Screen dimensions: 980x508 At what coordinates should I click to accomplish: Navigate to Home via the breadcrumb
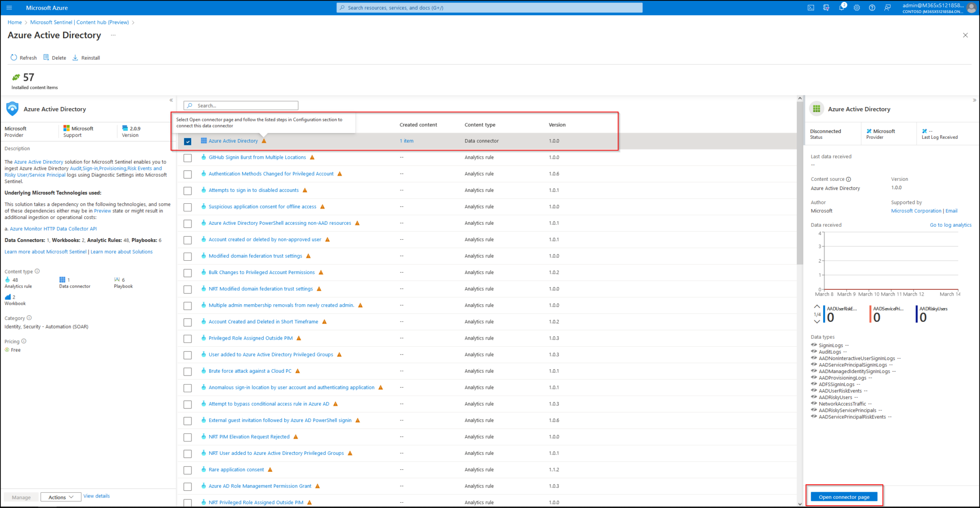14,22
